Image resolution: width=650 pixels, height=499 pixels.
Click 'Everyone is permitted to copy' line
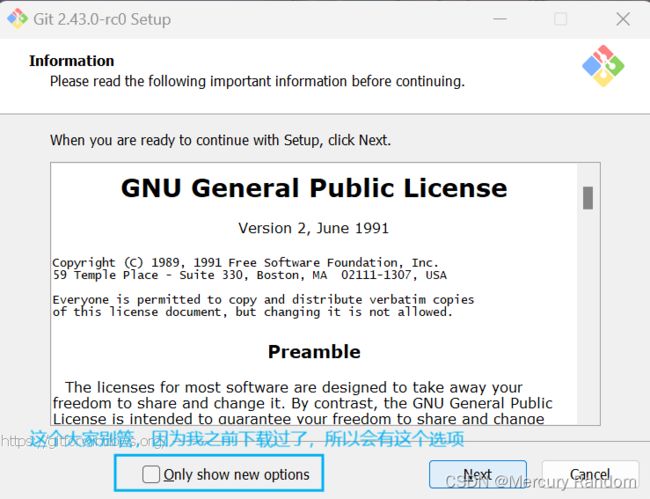pyautogui.click(x=263, y=300)
